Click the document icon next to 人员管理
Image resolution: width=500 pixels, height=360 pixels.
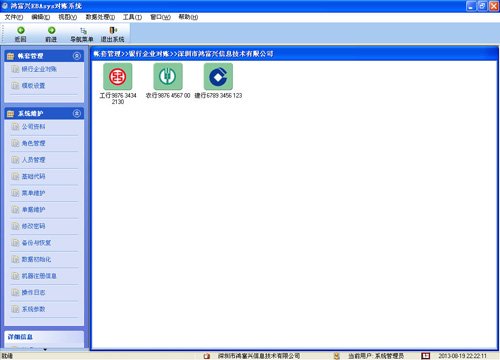point(15,160)
